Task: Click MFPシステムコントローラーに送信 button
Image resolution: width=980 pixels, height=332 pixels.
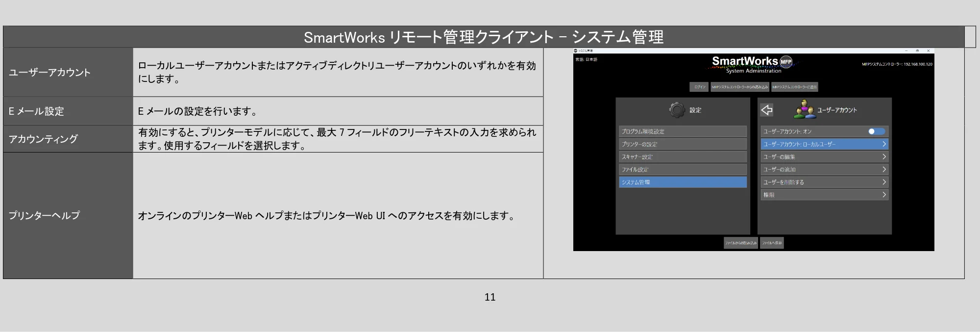Action: [795, 87]
